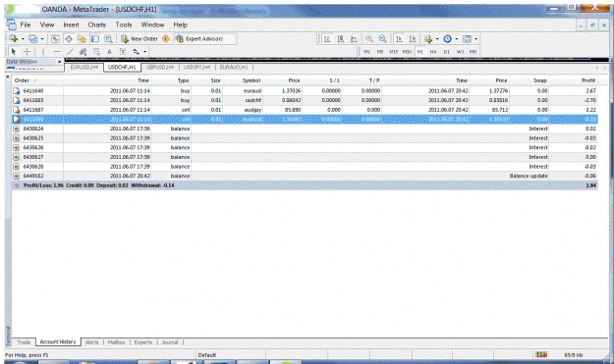
Task: Select the Horizontal Line tool
Action: point(57,52)
